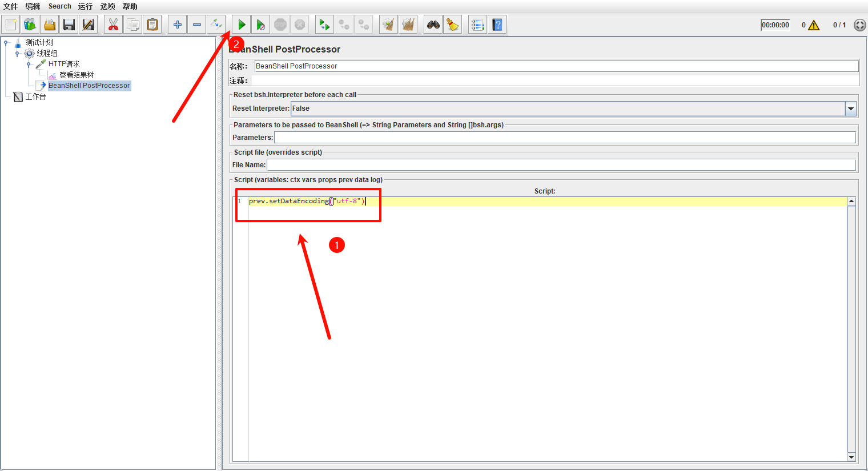The height and width of the screenshot is (471, 868).
Task: Select BeanShell PostProcessor tree node
Action: click(x=89, y=86)
